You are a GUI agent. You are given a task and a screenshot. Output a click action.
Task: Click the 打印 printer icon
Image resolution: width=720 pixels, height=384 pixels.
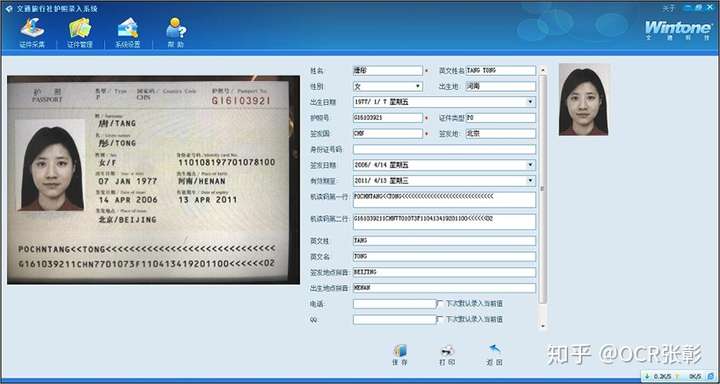(447, 355)
